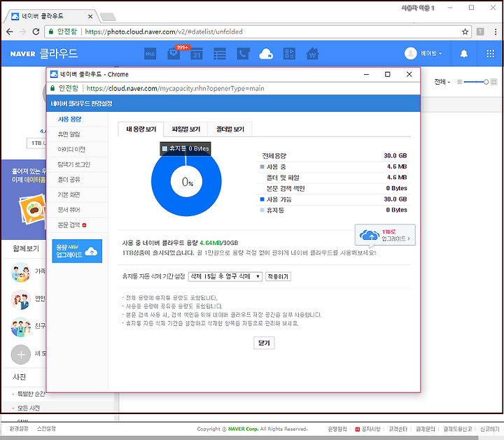Screen dimensions: 504x440
Task: Open the Naver Contacts phone icon
Action: (x=243, y=54)
